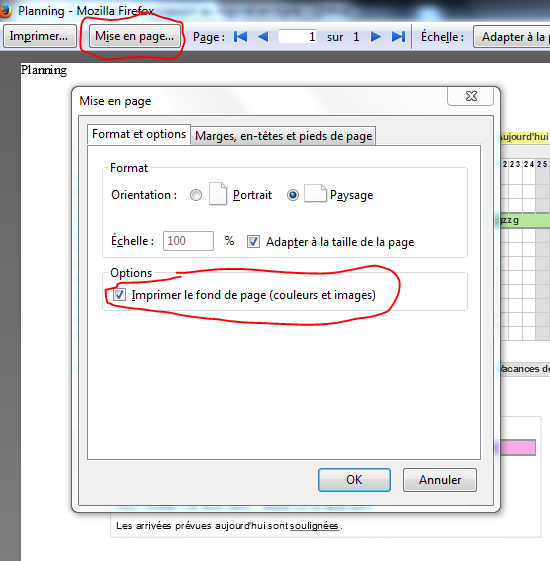Jump to last page arrow icon
This screenshot has height=561, width=550.
coord(398,36)
